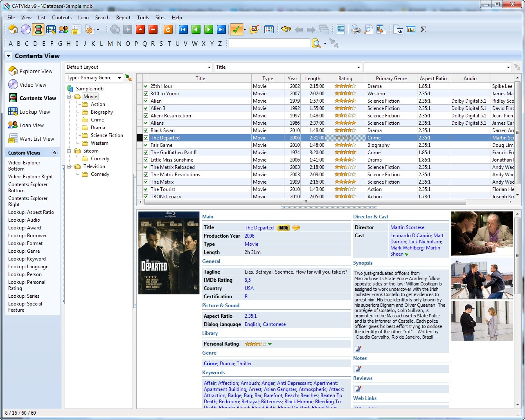Open the Loan View people toolbar icon
The width and height of the screenshot is (525, 420).
[63, 29]
